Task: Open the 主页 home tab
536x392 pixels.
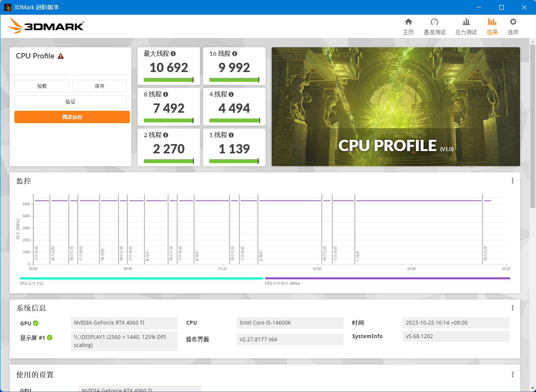Action: click(x=408, y=26)
